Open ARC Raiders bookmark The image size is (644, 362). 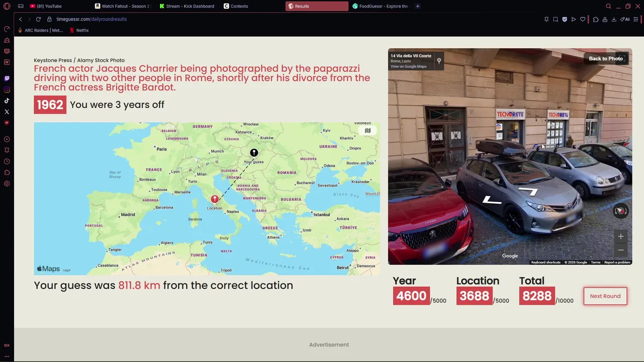pyautogui.click(x=40, y=30)
